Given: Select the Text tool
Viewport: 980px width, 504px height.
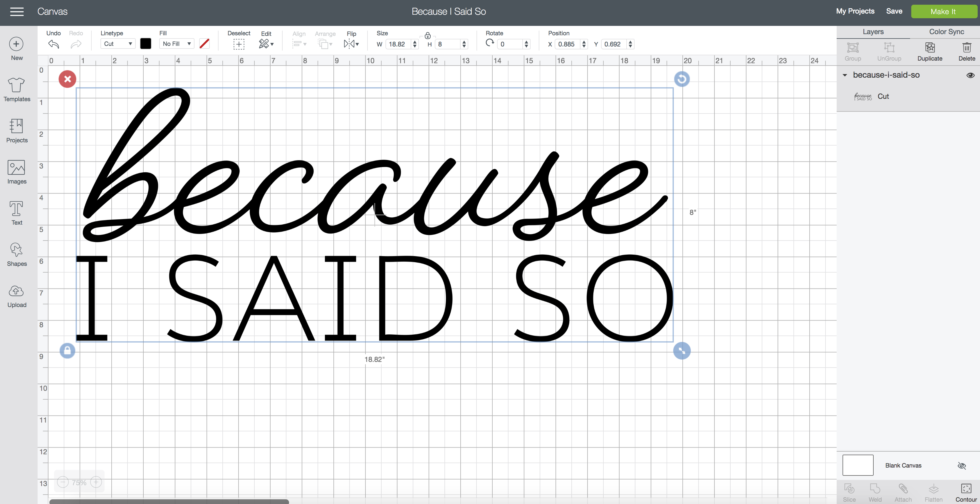Looking at the screenshot, I should click(x=17, y=213).
